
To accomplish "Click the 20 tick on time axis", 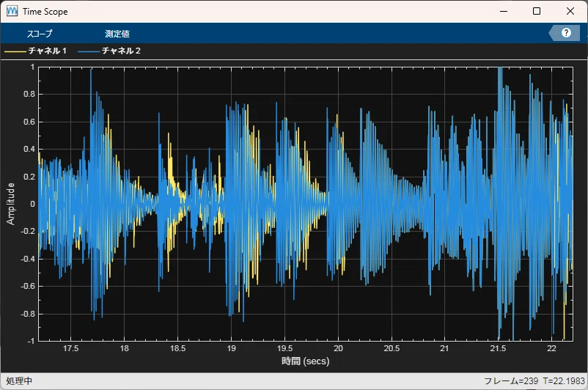I will click(x=338, y=348).
